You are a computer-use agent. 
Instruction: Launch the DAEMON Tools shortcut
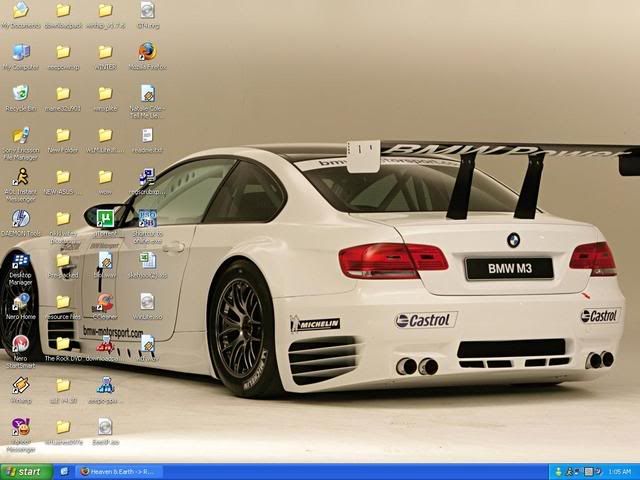point(21,218)
